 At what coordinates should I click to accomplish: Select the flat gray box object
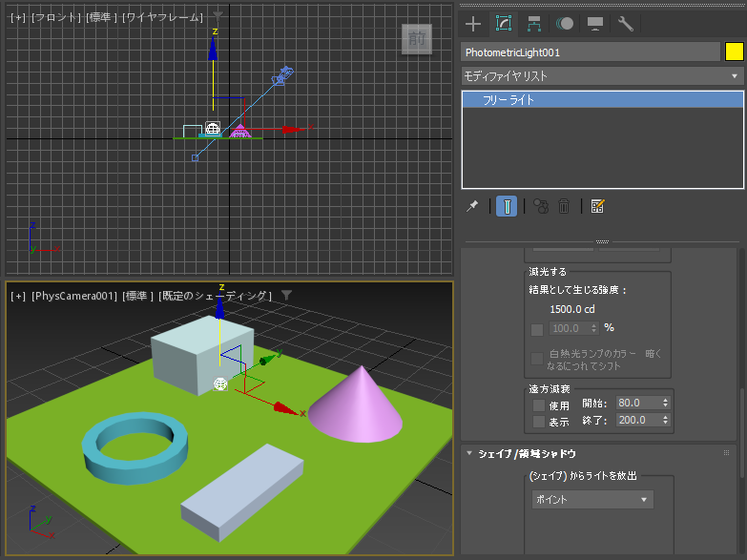pos(242,492)
